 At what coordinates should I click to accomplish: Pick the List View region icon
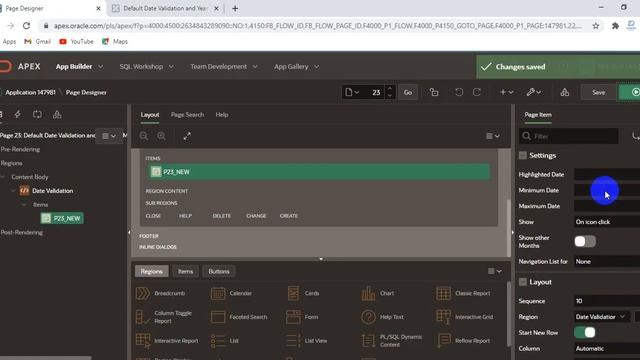(x=293, y=340)
